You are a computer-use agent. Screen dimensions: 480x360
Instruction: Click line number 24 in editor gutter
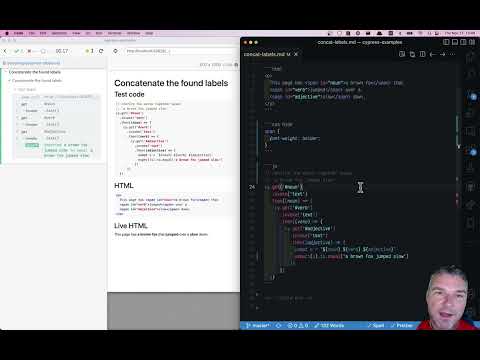252,187
